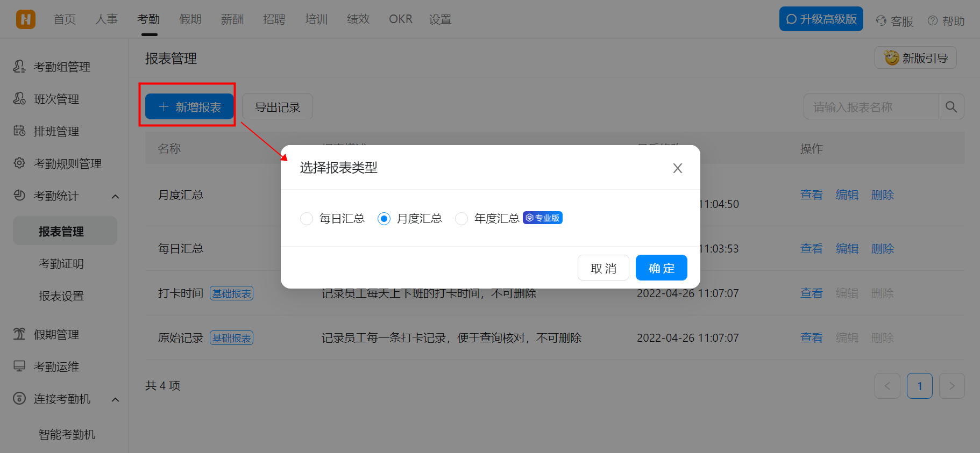Image resolution: width=980 pixels, height=453 pixels.
Task: Go to next page arrow
Action: (x=951, y=386)
